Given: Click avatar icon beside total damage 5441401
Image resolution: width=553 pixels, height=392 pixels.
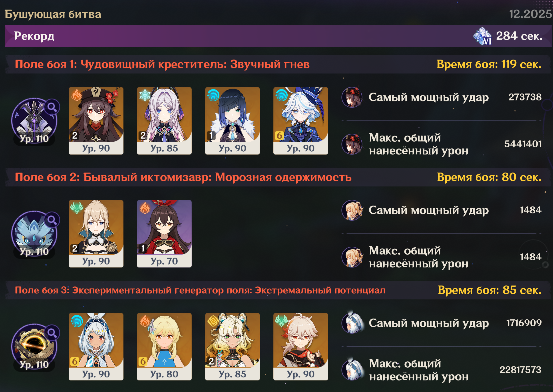Looking at the screenshot, I should [x=352, y=144].
